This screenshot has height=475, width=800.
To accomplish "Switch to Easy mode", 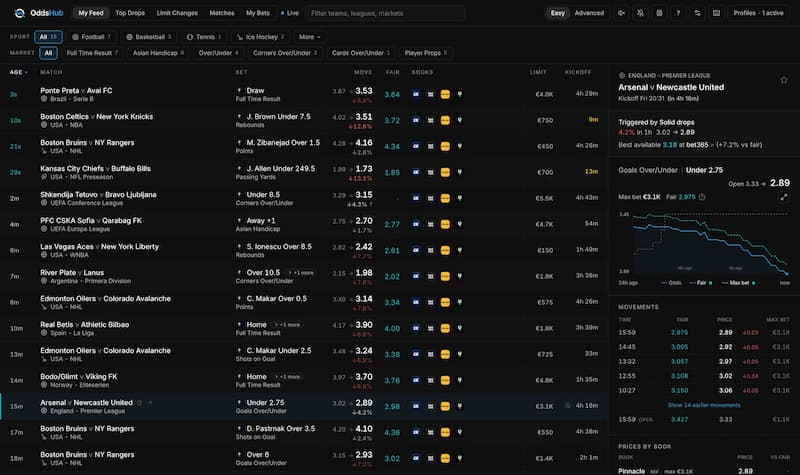I will [x=558, y=13].
